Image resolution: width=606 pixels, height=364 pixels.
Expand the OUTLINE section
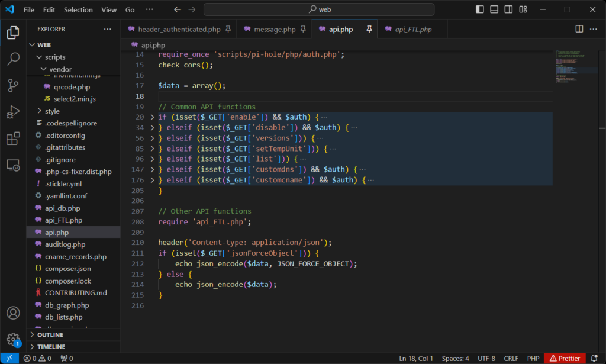pyautogui.click(x=50, y=335)
